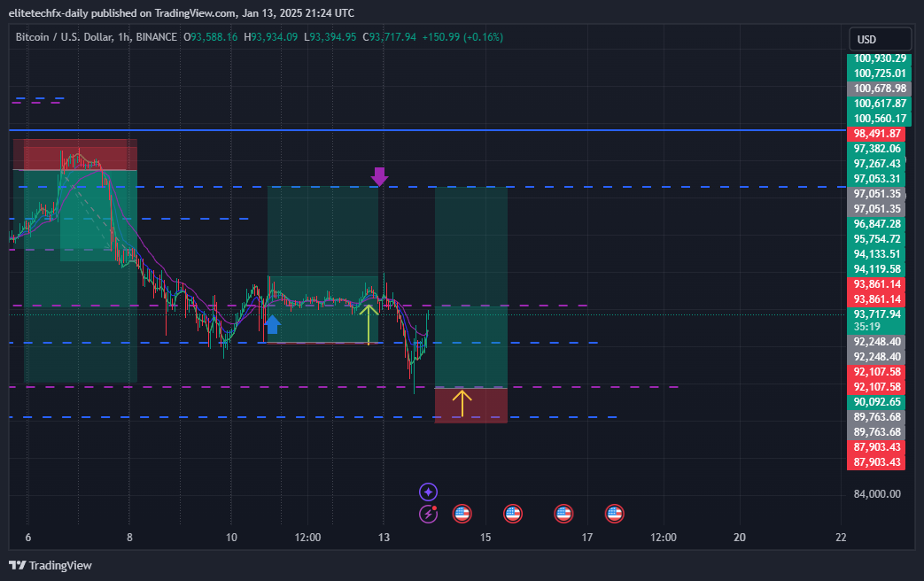
Task: Click date 15 on the time axis
Action: 485,538
